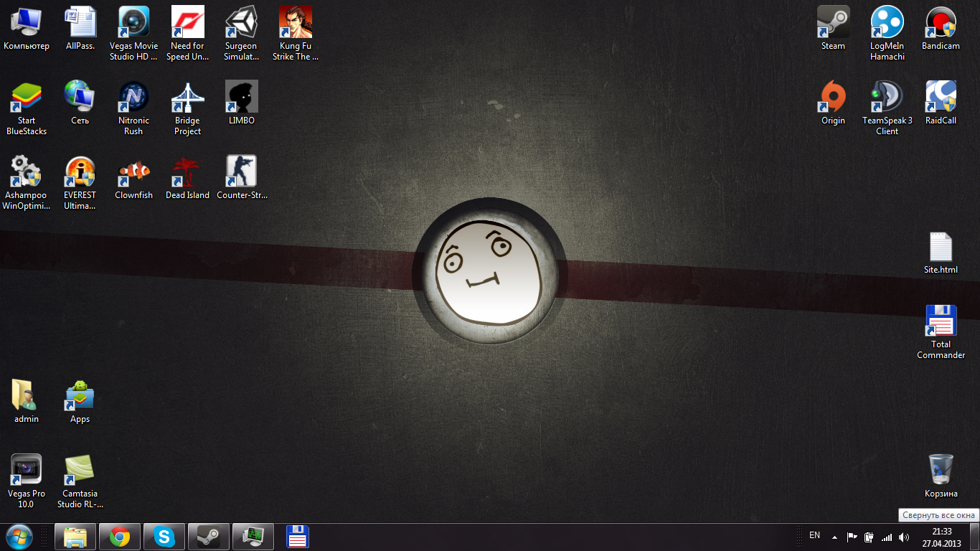Click the Show desktop button
The width and height of the screenshot is (980, 551).
coord(975,537)
